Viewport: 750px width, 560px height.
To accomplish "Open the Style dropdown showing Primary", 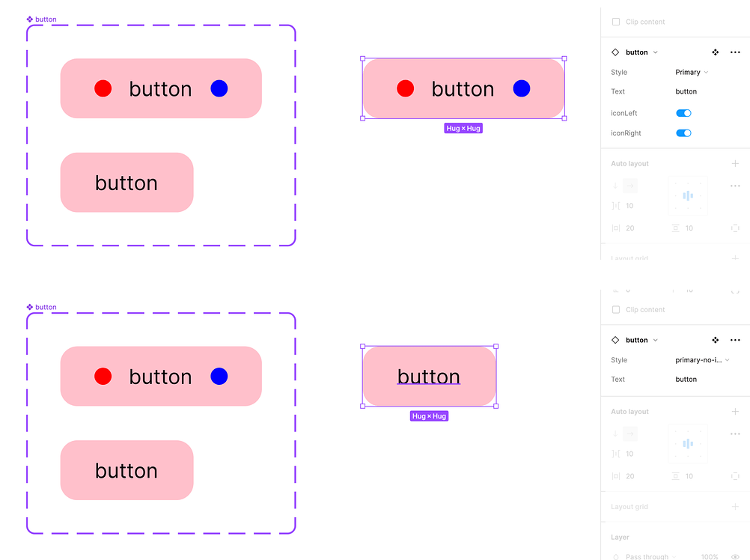I will click(692, 73).
